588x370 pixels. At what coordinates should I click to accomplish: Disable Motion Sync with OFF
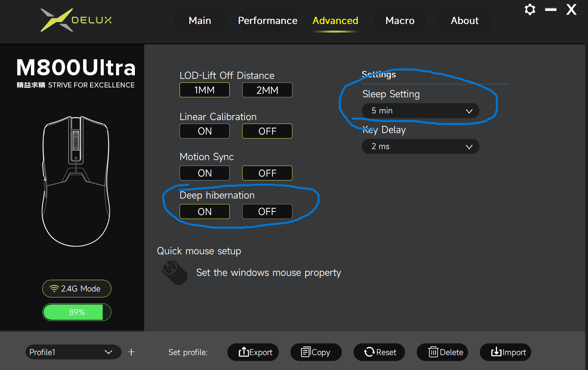click(267, 173)
